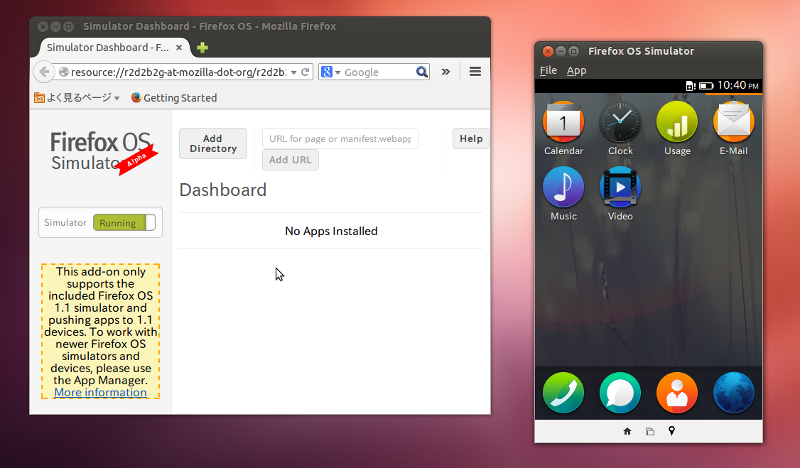Close the Firefox OS Simulator window
800x468 pixels.
548,51
